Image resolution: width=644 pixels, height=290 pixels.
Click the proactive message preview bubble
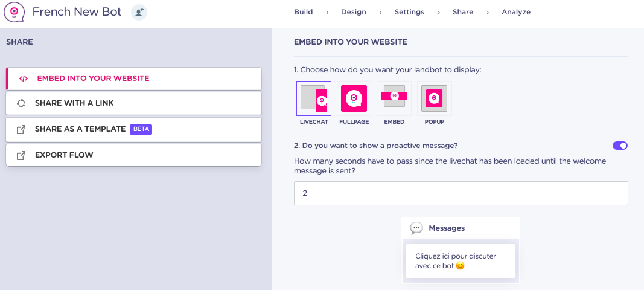coord(460,261)
